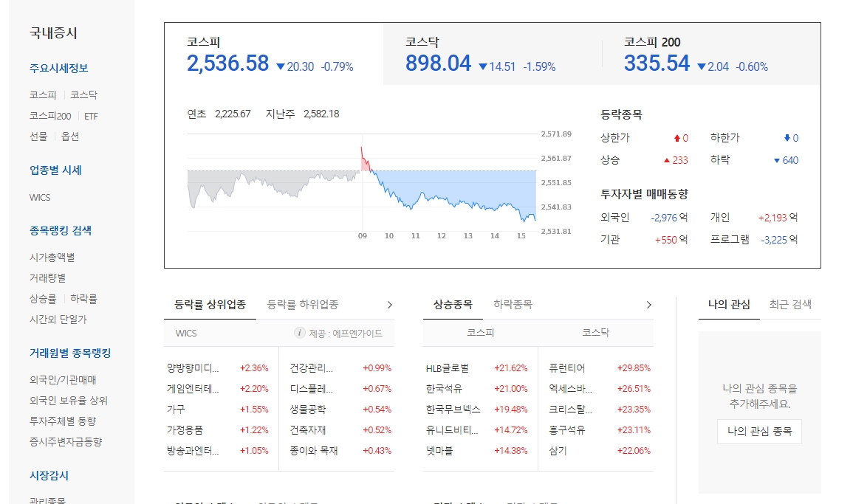853x504 pixels.
Task: Click the 넷마블 stock entry
Action: pos(438,451)
